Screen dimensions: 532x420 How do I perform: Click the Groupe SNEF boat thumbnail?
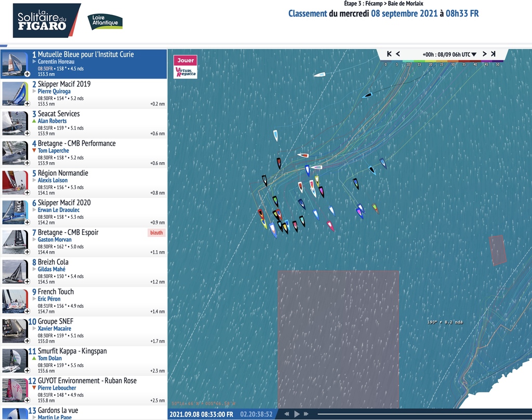pyautogui.click(x=15, y=331)
